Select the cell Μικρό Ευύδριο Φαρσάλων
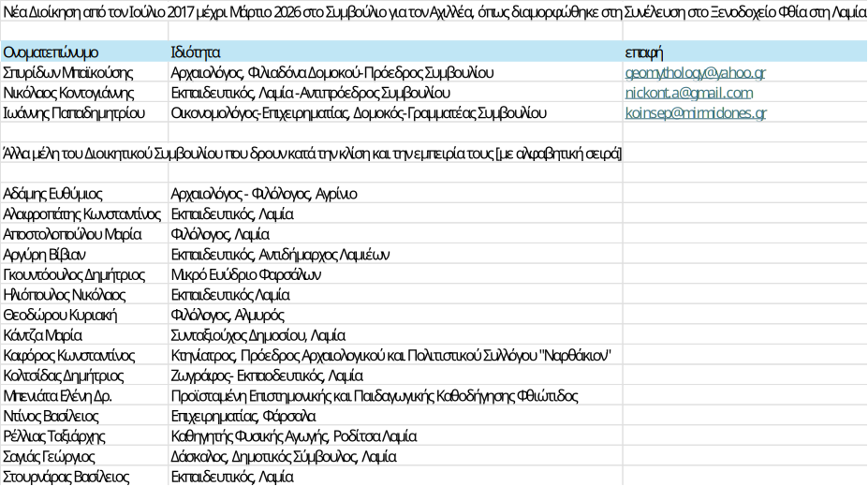This screenshot has width=868, height=486. click(396, 274)
